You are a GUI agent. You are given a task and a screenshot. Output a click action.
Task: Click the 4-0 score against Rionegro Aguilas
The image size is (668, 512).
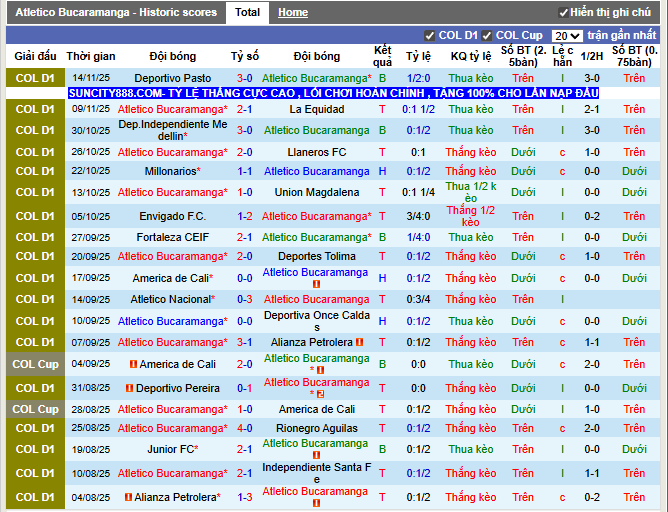245,428
